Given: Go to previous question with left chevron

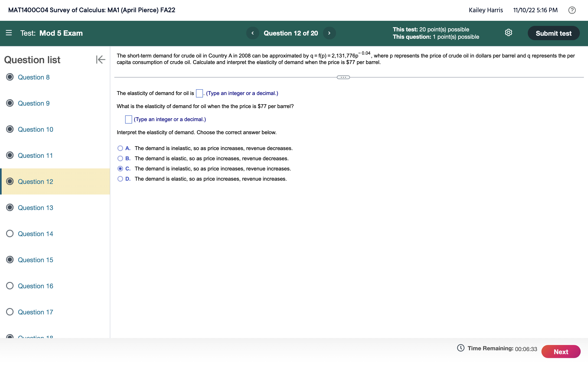Looking at the screenshot, I should (x=253, y=33).
